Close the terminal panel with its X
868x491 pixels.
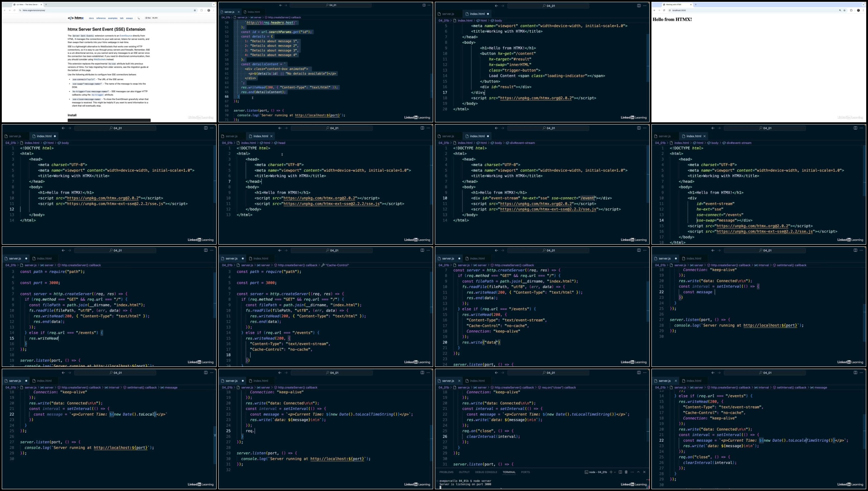click(644, 472)
